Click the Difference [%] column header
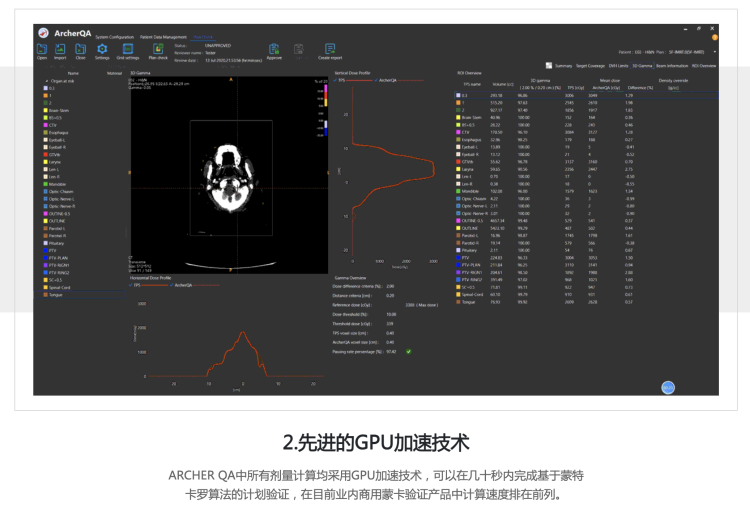The image size is (750, 520). click(x=640, y=88)
